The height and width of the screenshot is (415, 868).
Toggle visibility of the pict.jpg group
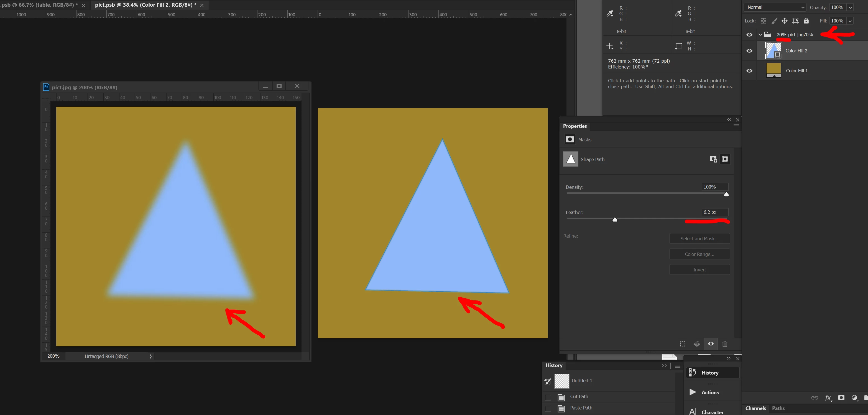point(749,35)
